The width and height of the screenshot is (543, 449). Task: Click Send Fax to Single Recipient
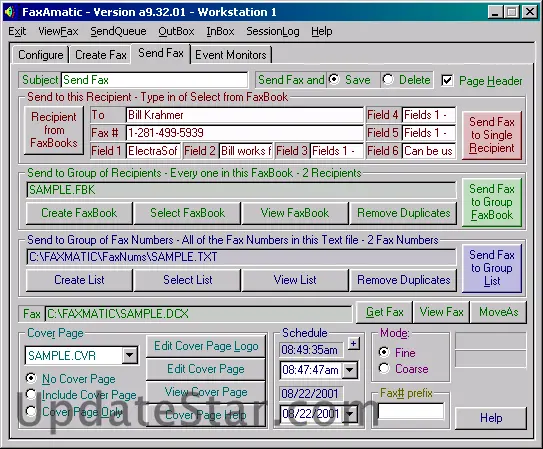click(492, 135)
